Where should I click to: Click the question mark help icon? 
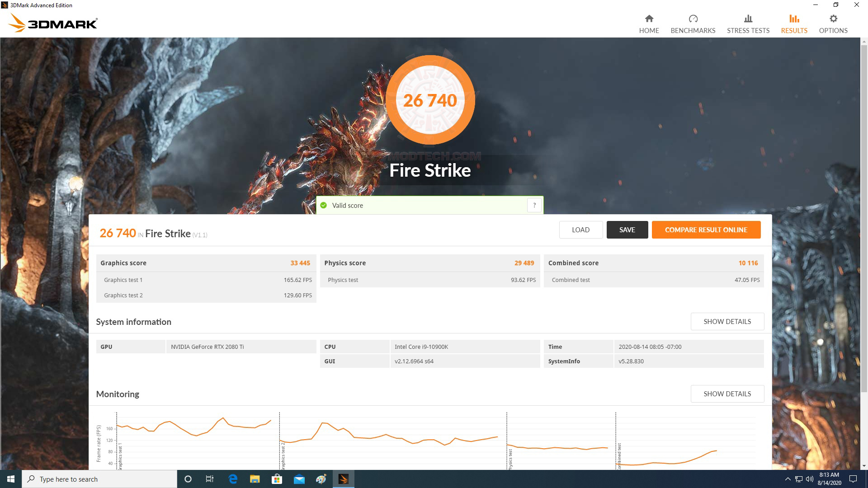535,205
